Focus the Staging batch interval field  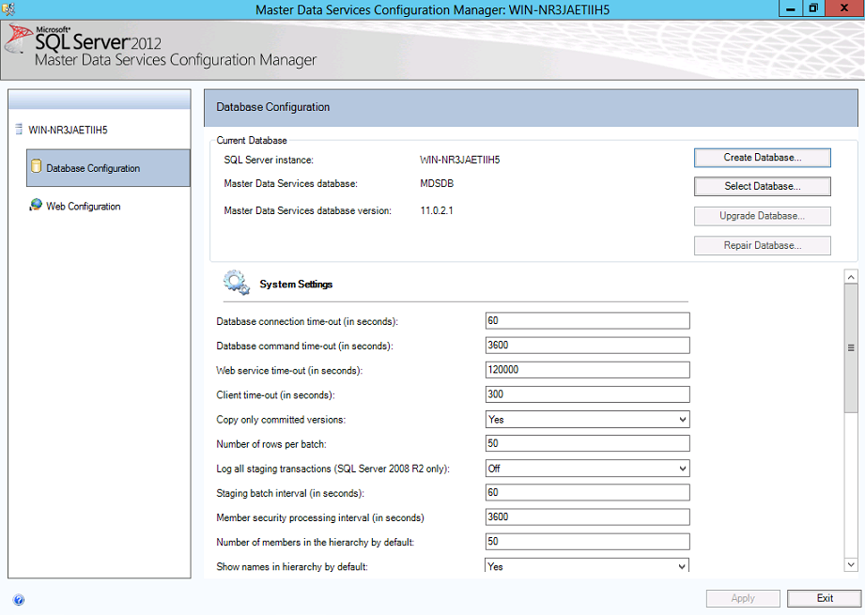(x=588, y=492)
